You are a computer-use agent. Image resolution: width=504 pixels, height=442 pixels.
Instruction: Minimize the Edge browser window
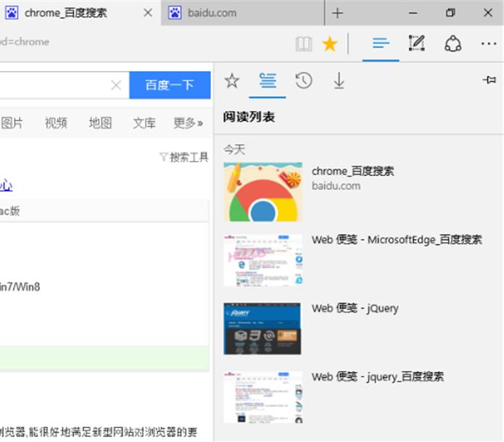(x=413, y=13)
